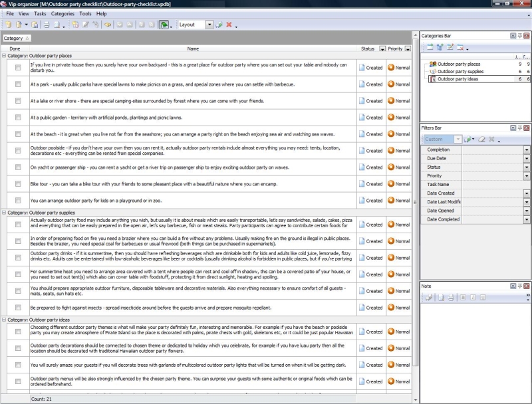
Task: Expand the Due Date filter dropdown
Action: tap(527, 159)
